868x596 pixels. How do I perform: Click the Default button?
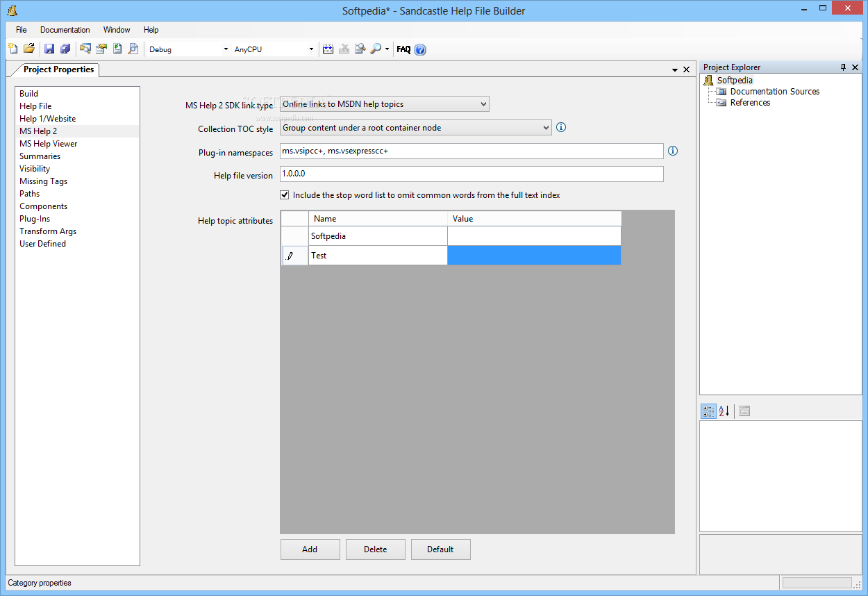point(440,549)
